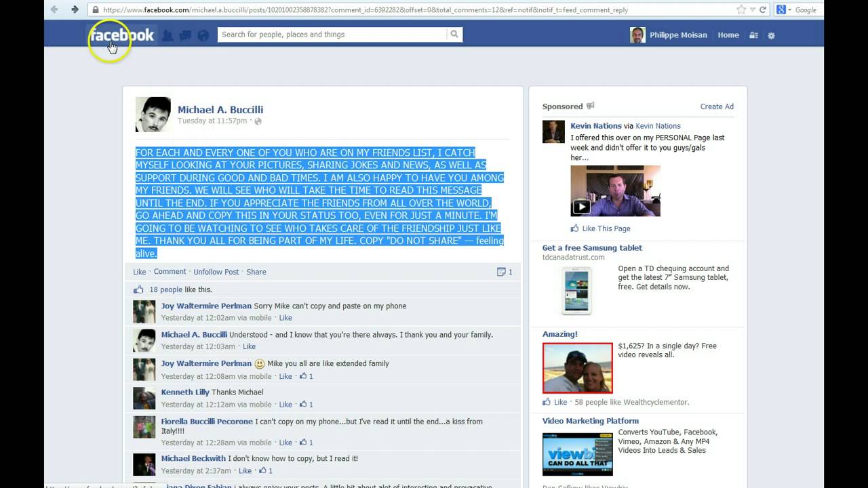The width and height of the screenshot is (868, 488).
Task: Open the first Kevin Nations link in sponsored post
Action: (596, 126)
